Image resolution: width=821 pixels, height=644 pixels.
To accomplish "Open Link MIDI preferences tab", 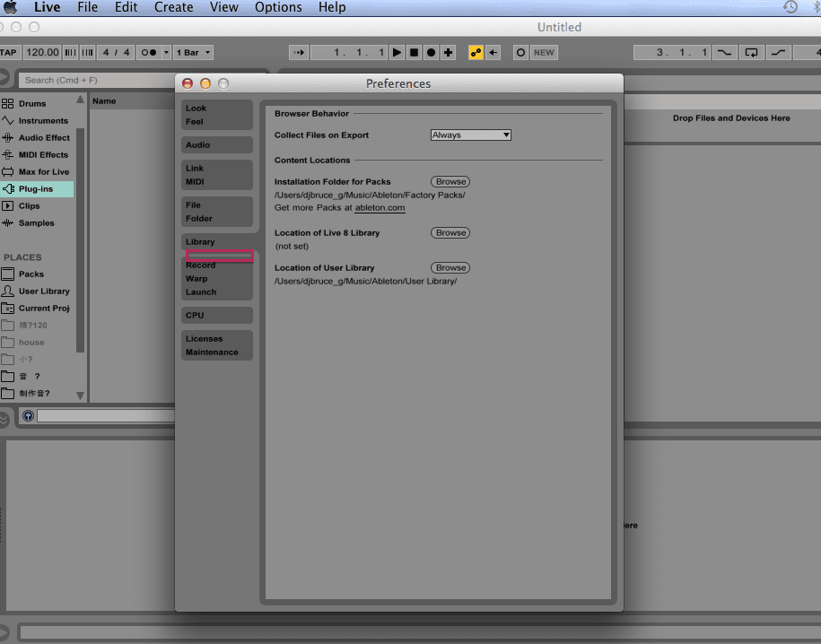I will 217,175.
